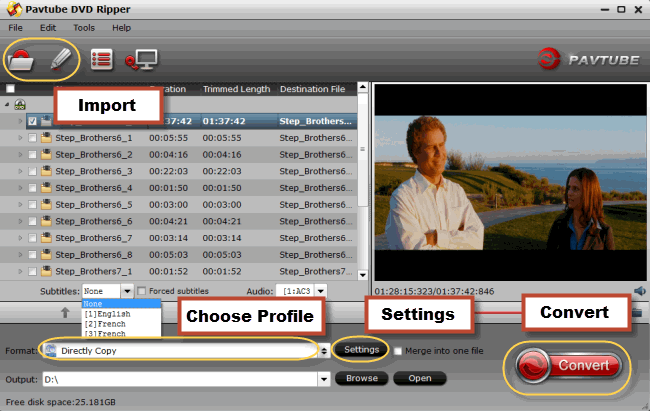The image size is (650, 411).
Task: Click the monitor search toolbar icon
Action: [141, 60]
